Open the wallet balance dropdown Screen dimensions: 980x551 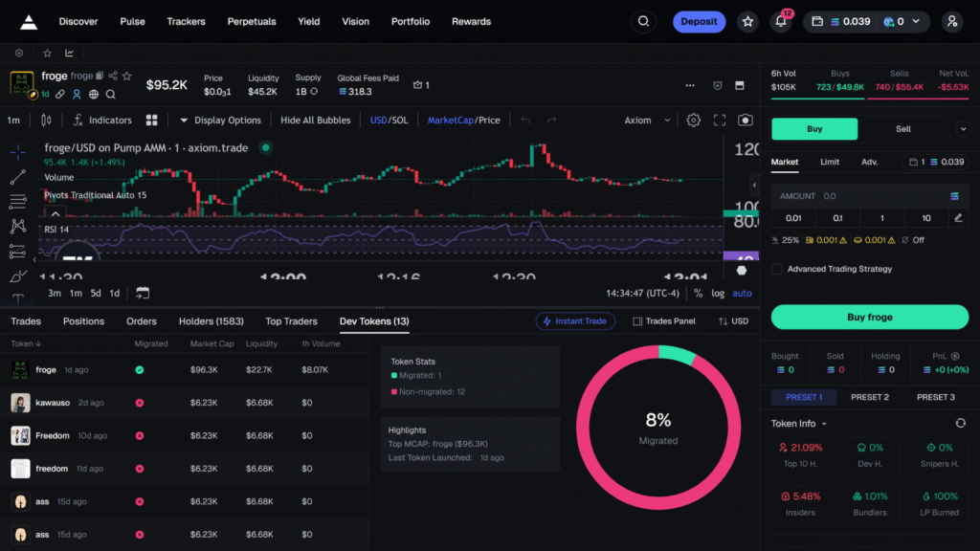pos(867,22)
